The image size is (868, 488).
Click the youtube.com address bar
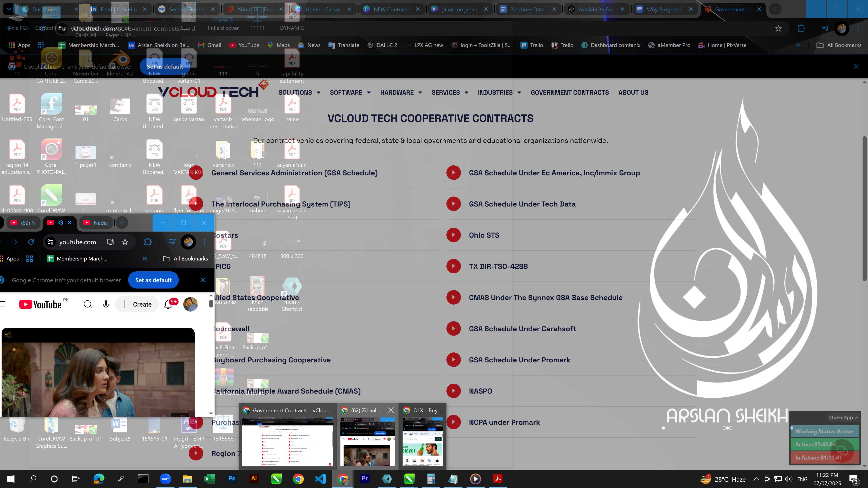pyautogui.click(x=80, y=242)
